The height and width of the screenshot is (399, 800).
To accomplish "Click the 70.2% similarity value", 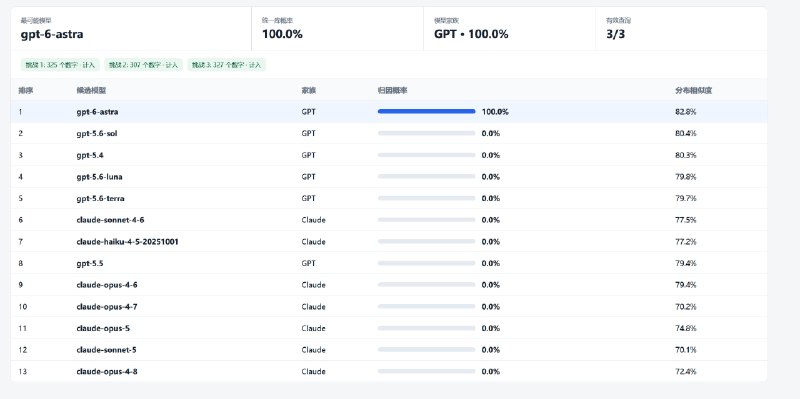I will [686, 307].
